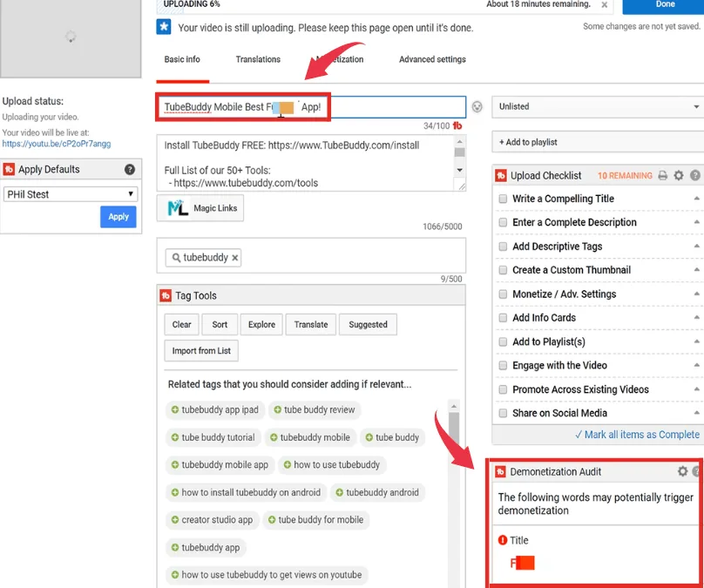Click the TubeBuddy icon under title counter
704x588 pixels.
click(x=457, y=125)
